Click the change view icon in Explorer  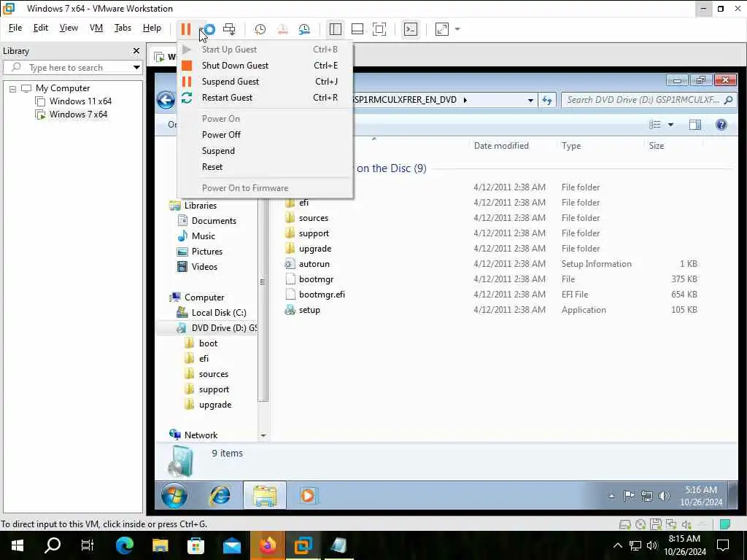[655, 125]
